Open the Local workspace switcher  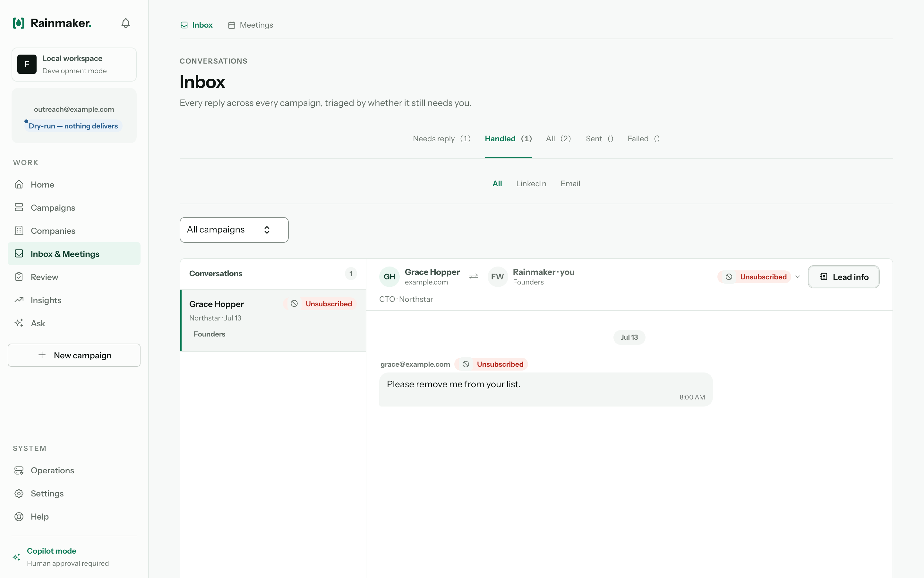(x=74, y=64)
